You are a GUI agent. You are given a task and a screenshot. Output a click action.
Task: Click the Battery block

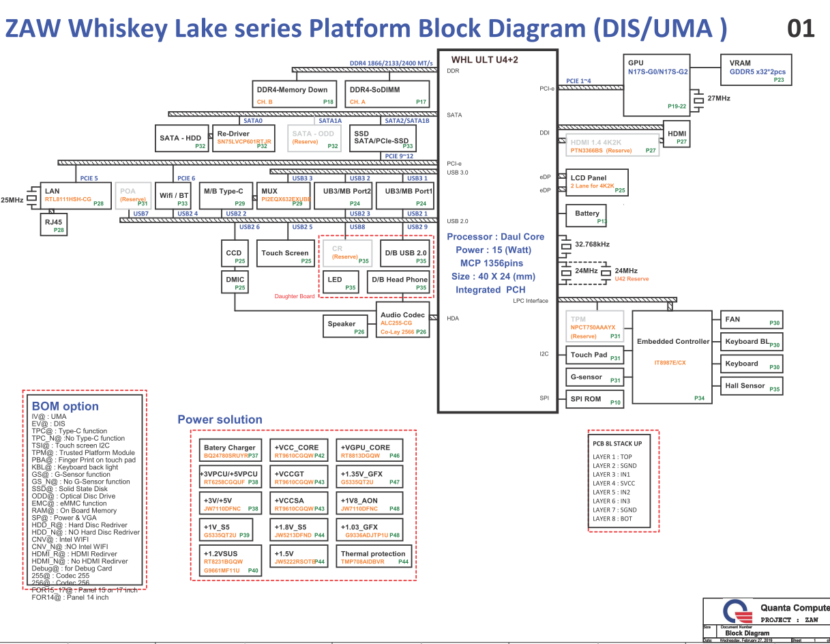(587, 216)
